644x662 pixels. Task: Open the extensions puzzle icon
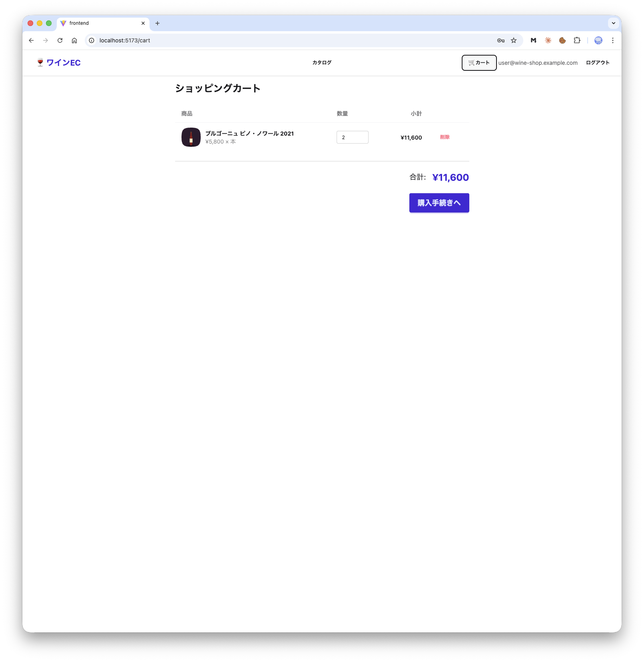click(x=577, y=40)
